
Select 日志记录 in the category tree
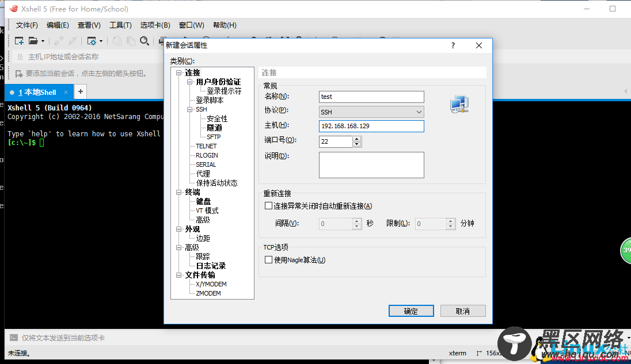(211, 266)
